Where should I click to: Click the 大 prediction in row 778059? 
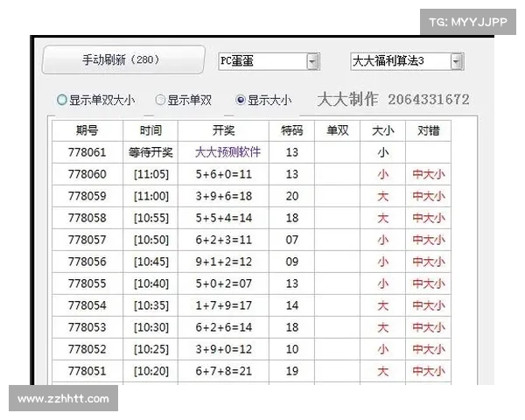[382, 196]
